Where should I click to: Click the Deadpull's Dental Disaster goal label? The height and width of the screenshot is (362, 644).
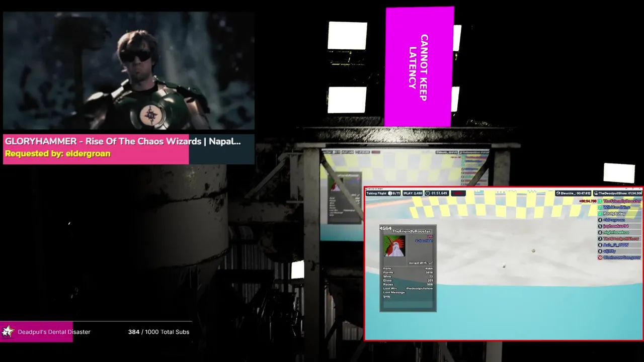click(x=54, y=332)
